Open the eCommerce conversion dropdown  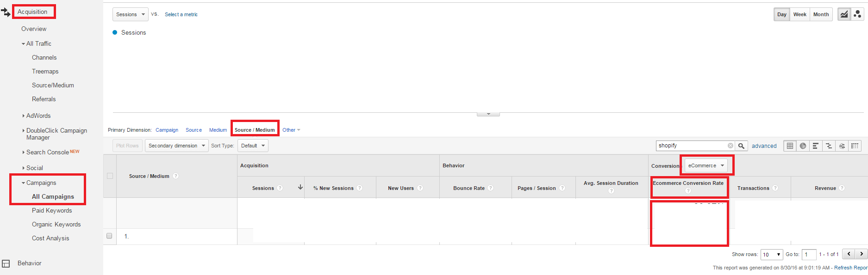point(706,165)
